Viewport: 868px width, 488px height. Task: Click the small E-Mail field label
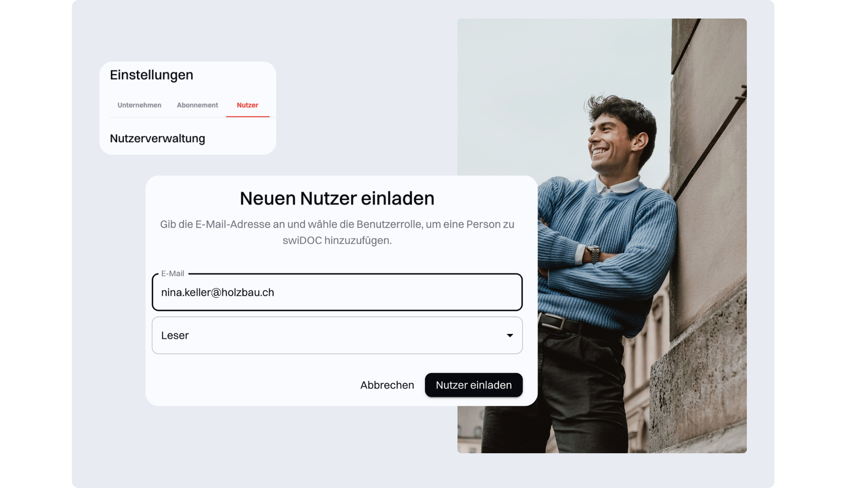(x=173, y=273)
